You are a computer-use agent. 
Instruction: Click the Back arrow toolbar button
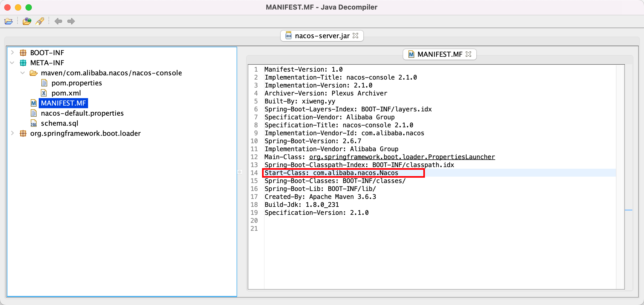pyautogui.click(x=58, y=21)
